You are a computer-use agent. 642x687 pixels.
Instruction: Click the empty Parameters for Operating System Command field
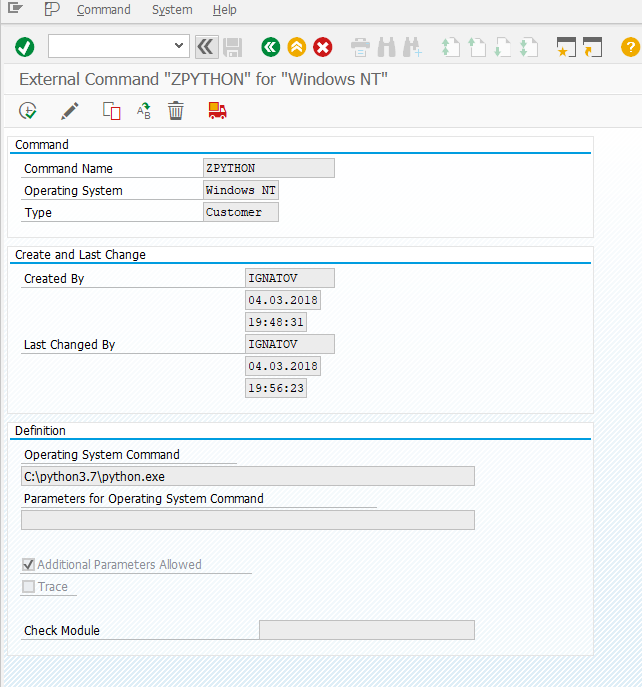coord(248,520)
